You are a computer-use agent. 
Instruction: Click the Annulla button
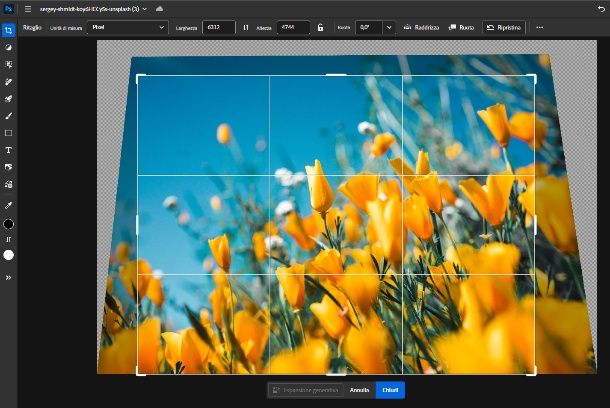(359, 390)
